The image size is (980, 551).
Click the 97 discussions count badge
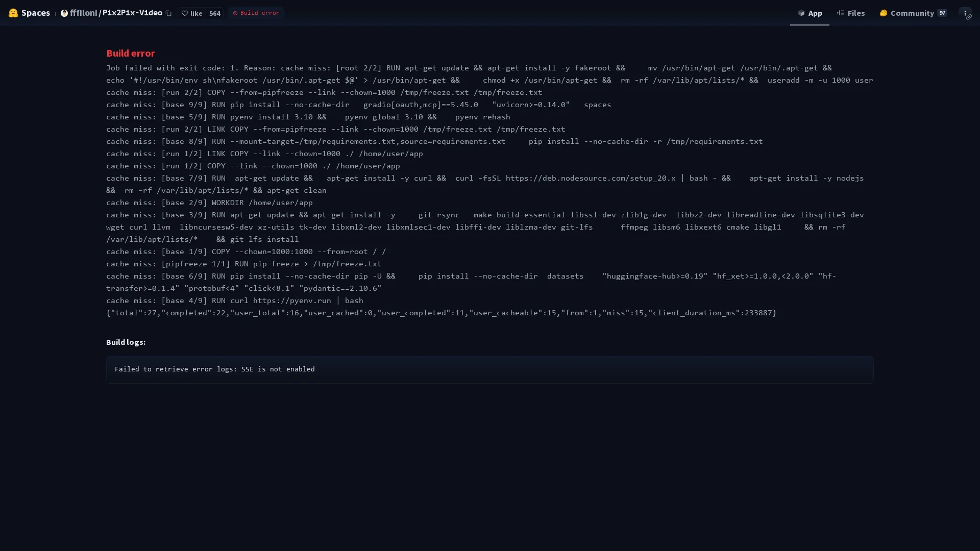(942, 13)
